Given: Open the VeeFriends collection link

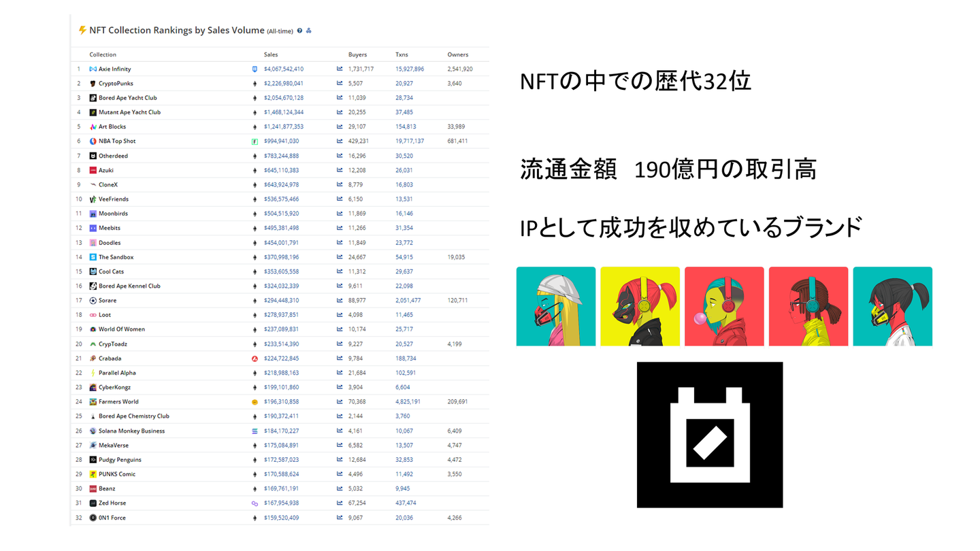Looking at the screenshot, I should (114, 199).
